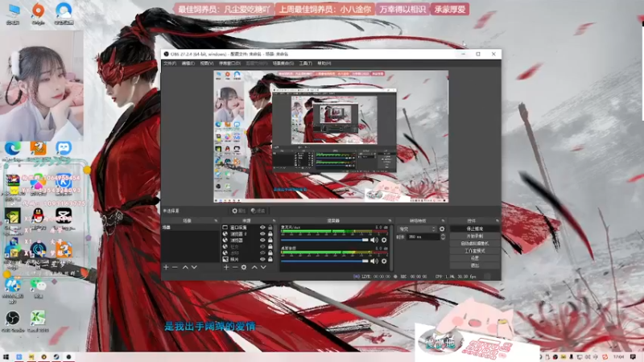Pop out the 控件 dock panel
Image resolution: width=644 pixels, height=362 pixels.
tap(497, 220)
